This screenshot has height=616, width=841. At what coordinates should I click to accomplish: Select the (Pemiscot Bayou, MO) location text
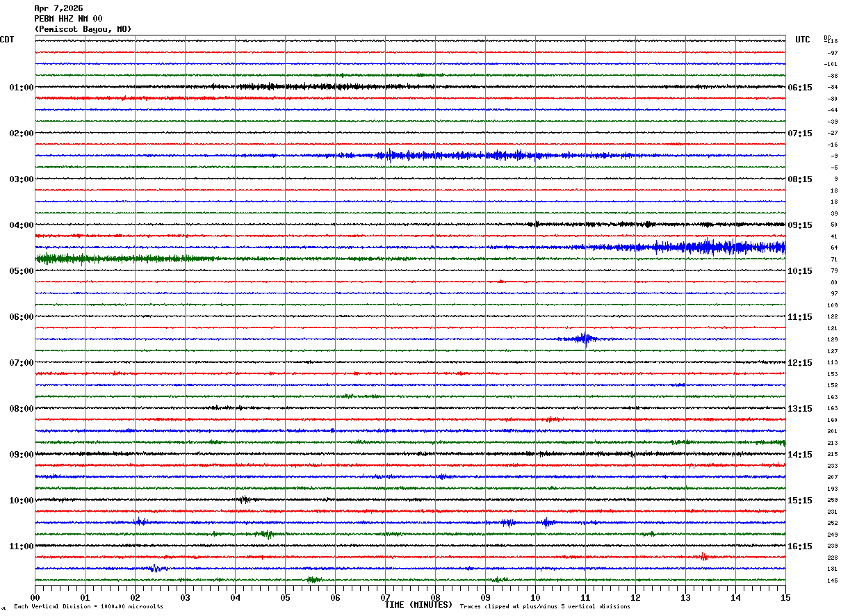click(x=83, y=29)
